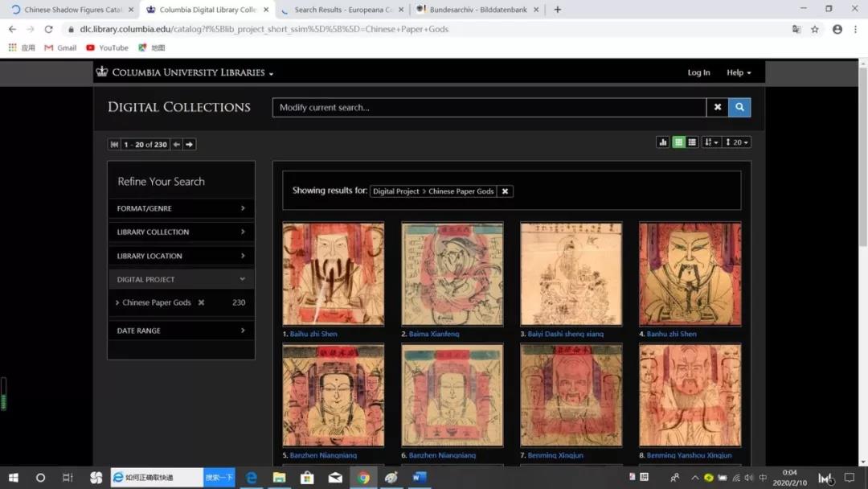The width and height of the screenshot is (868, 489).
Task: Open the Help menu
Action: [738, 72]
